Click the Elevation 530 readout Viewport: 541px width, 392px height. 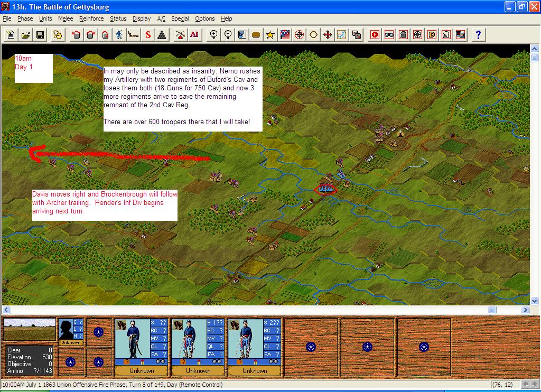pyautogui.click(x=30, y=357)
